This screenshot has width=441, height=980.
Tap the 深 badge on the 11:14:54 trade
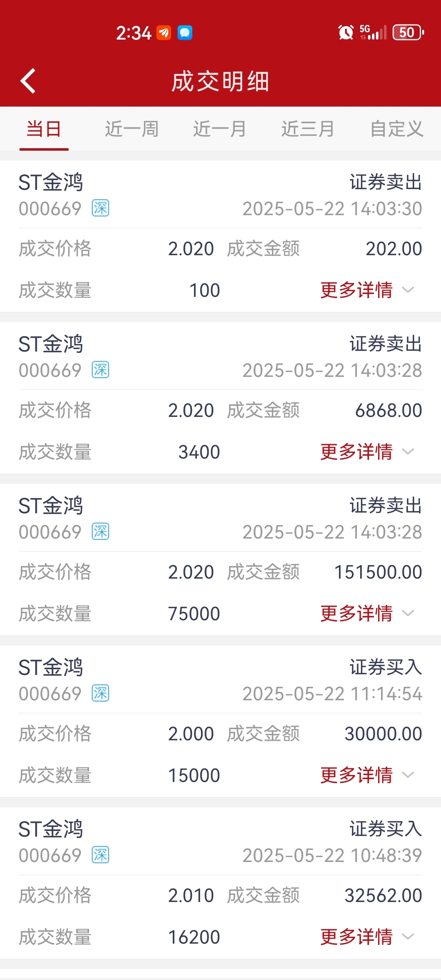[x=100, y=693]
